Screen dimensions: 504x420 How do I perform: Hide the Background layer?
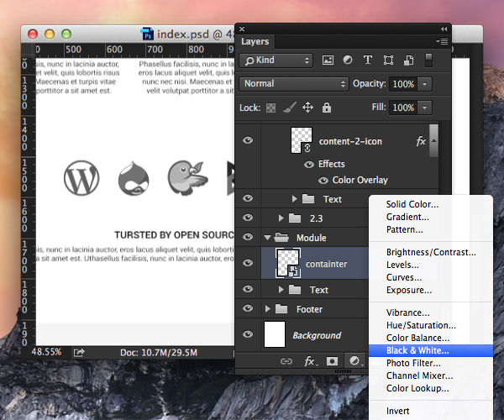(248, 334)
